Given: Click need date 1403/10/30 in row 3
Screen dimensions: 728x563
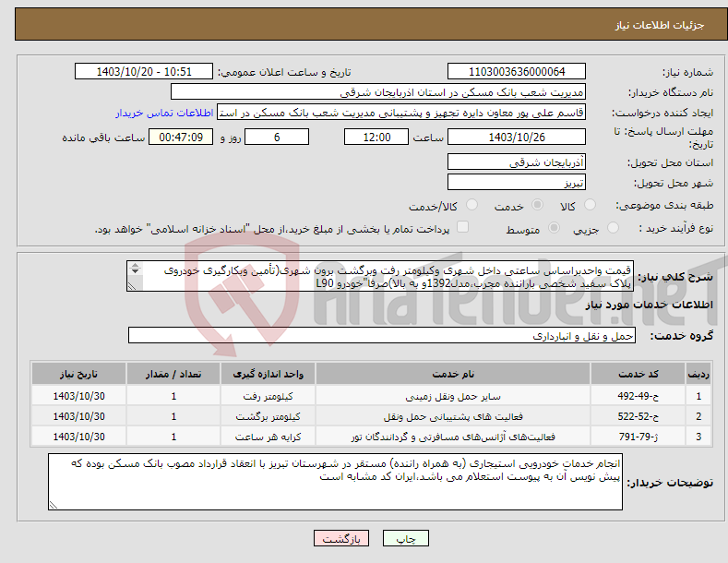Looking at the screenshot, I should tap(79, 437).
